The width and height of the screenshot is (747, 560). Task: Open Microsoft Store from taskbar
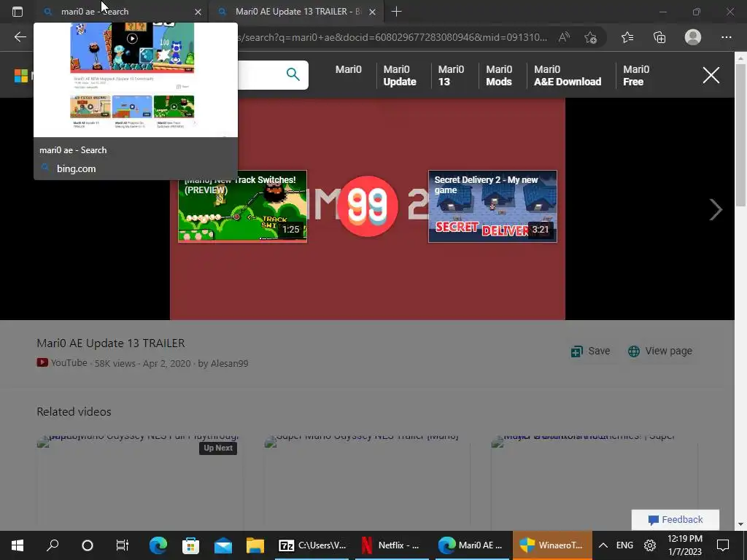coord(190,545)
